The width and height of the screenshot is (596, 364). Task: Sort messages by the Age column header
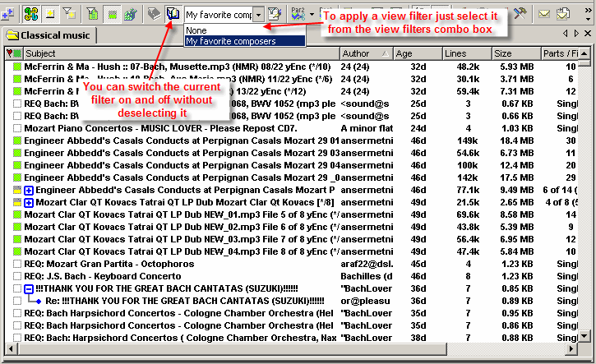(x=417, y=53)
